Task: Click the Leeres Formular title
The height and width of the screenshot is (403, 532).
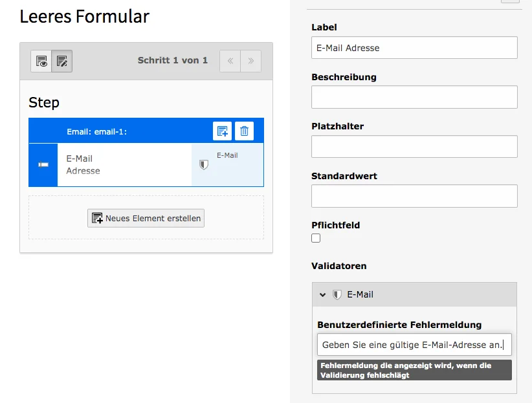Action: pyautogui.click(x=84, y=16)
